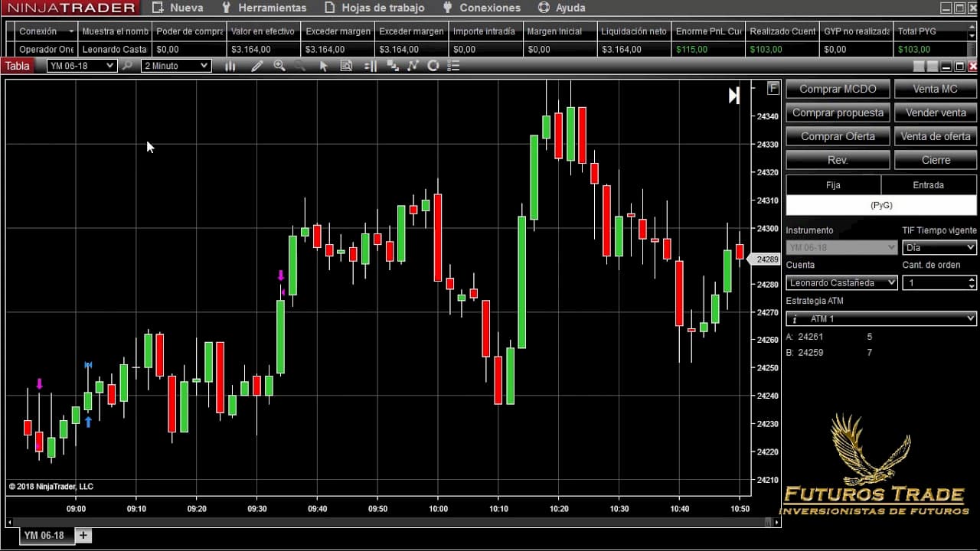Open the data box icon in toolbar

pyautogui.click(x=346, y=66)
